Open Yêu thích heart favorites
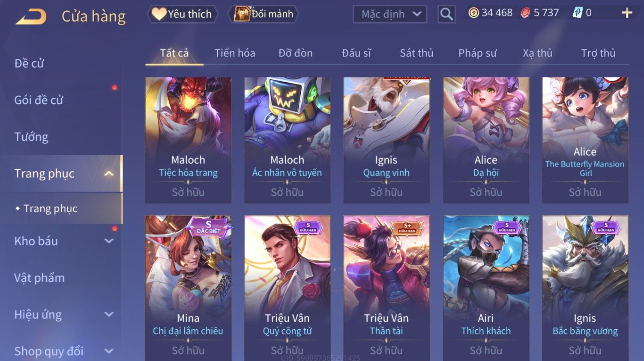Screen dimensions: 644x361 (x=182, y=14)
